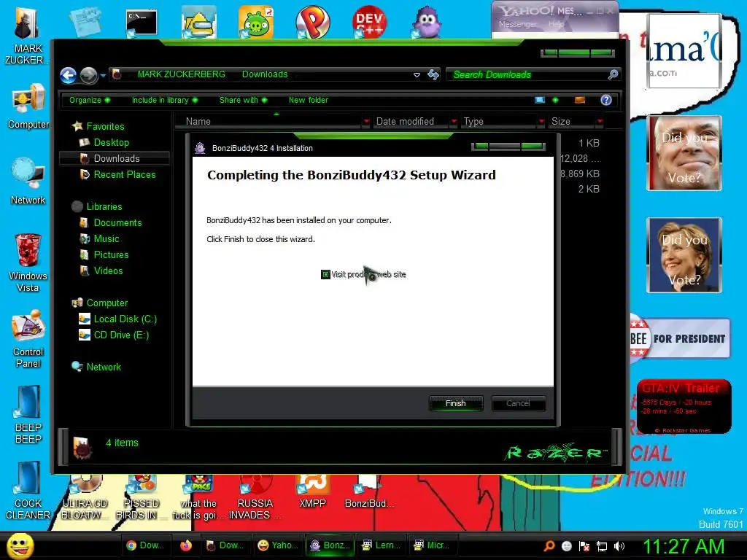
Task: Open the Music library
Action: [x=107, y=238]
